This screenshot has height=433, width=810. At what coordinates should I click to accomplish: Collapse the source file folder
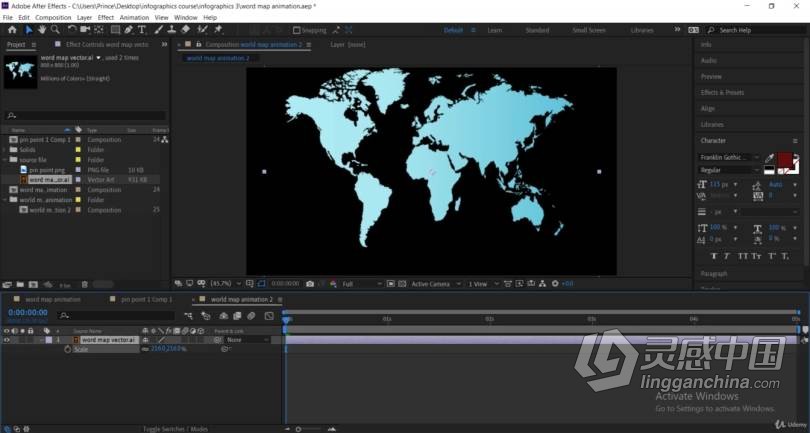tap(5, 160)
